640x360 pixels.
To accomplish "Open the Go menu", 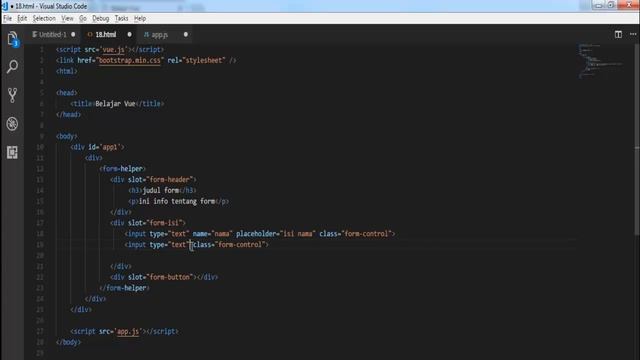I will (83, 18).
